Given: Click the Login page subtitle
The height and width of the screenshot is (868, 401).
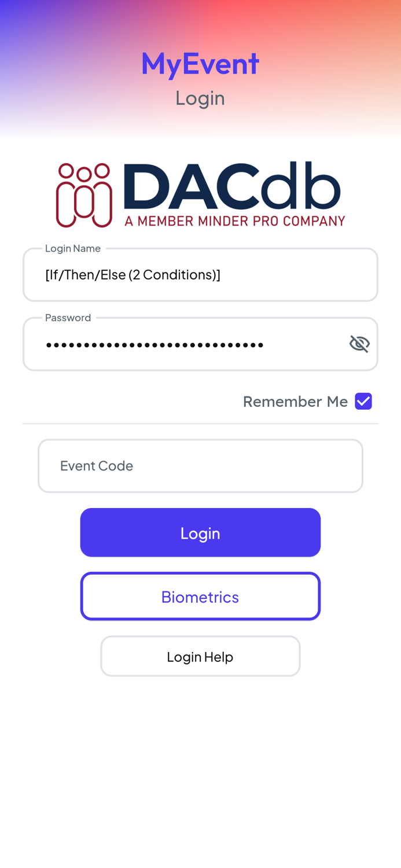Looking at the screenshot, I should pos(200,97).
